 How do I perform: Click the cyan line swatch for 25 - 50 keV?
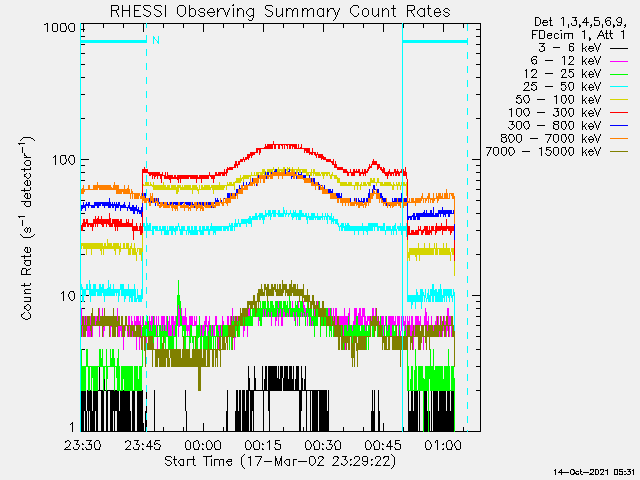619,87
